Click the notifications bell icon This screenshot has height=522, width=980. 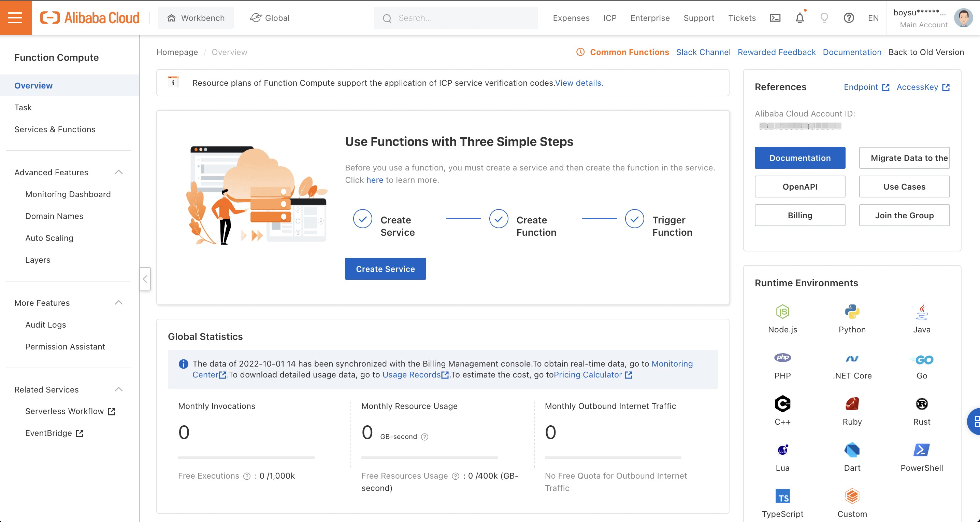pyautogui.click(x=800, y=18)
